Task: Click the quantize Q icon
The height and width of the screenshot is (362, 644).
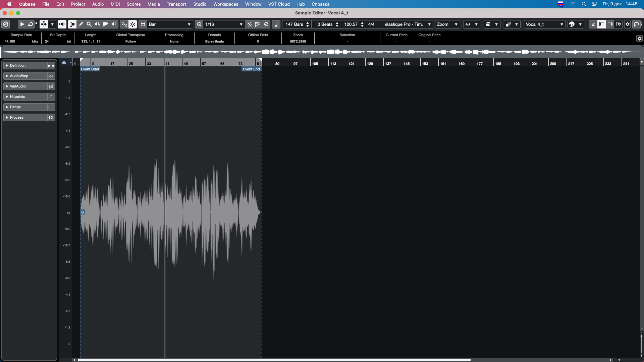Action: pos(199,24)
